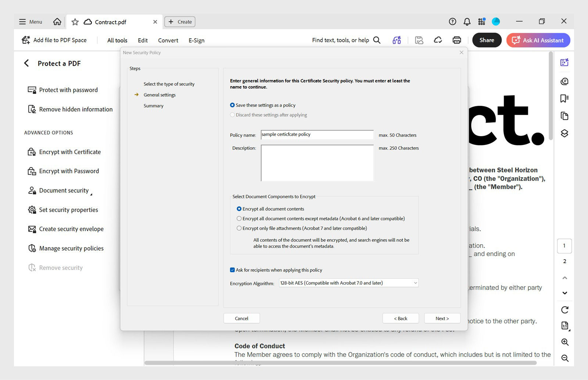Zoom in with magnifier plus icon

[565, 342]
